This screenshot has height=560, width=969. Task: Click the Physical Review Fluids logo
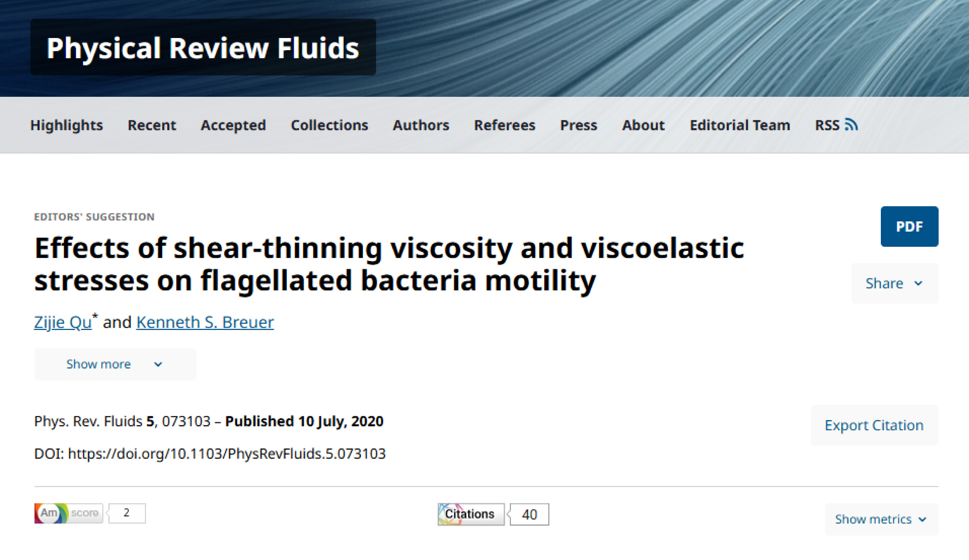point(203,47)
